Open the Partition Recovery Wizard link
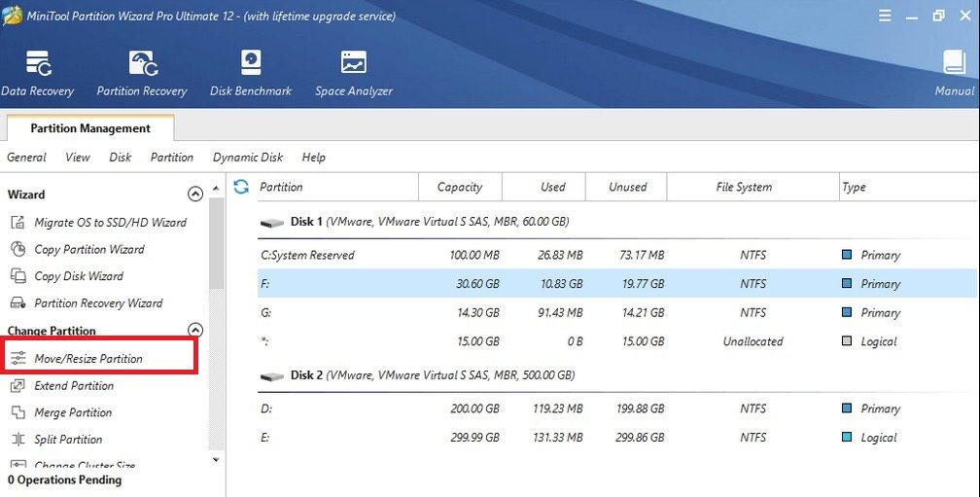 pos(99,302)
